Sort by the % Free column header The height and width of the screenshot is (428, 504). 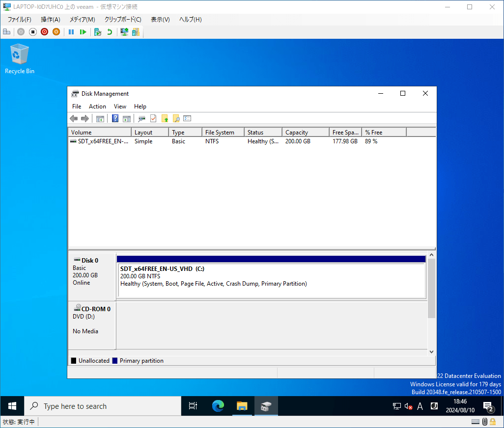384,133
